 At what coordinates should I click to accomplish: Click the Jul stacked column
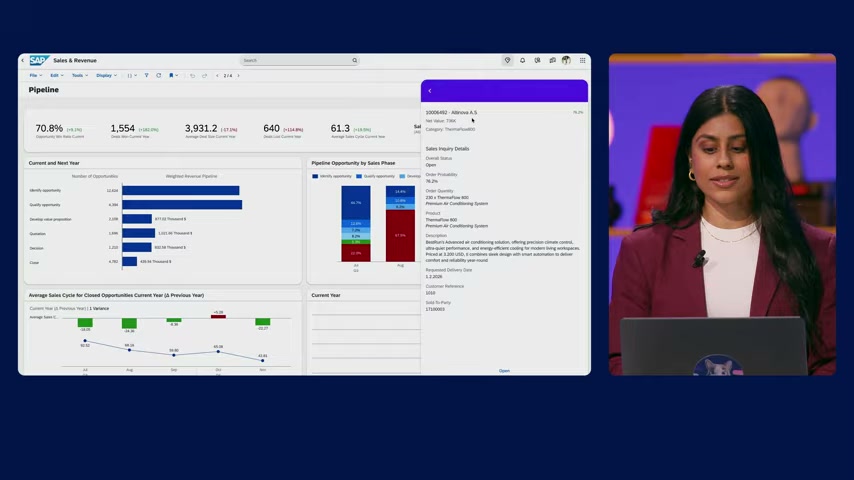[x=356, y=223]
